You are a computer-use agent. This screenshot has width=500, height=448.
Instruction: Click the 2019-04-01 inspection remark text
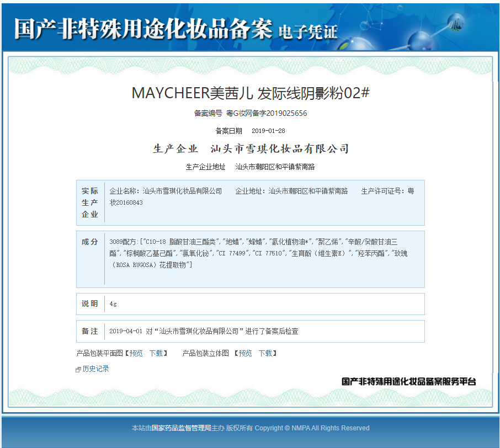click(204, 331)
